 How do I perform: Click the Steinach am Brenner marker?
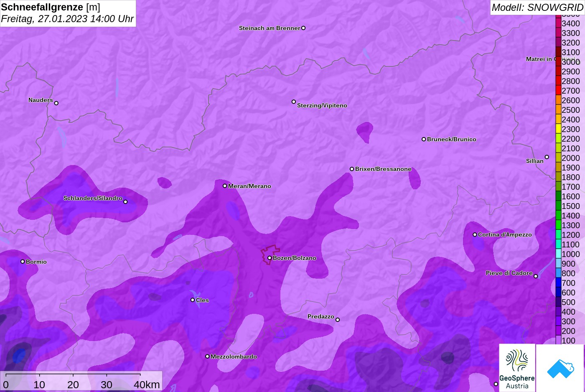click(303, 28)
